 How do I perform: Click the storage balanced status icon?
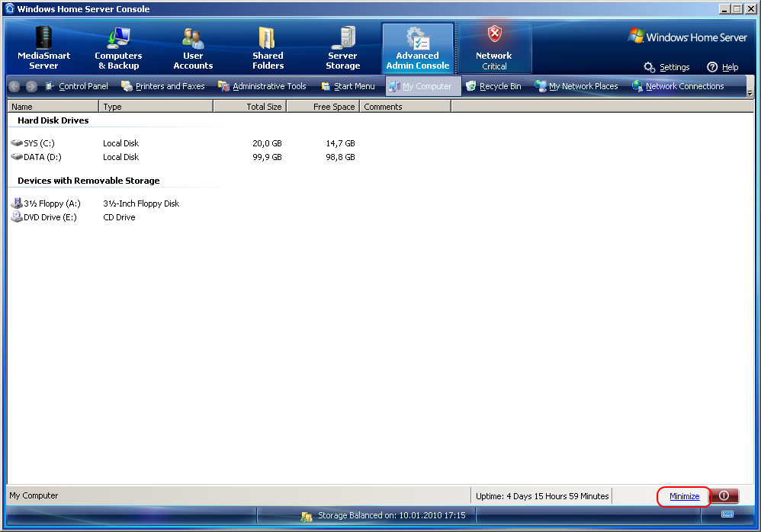pos(307,517)
